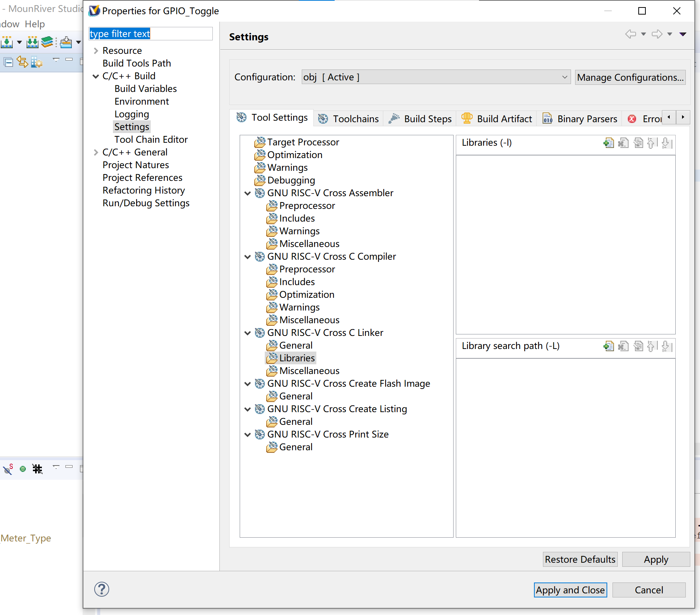Image resolution: width=700 pixels, height=615 pixels.
Task: Edit entry in Library search path (-L)
Action: 638,346
